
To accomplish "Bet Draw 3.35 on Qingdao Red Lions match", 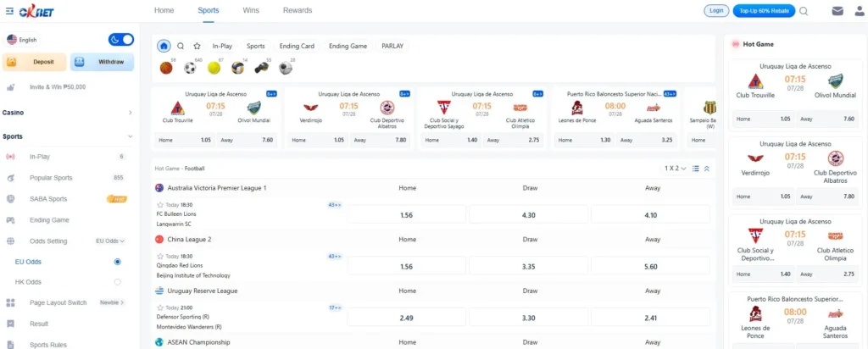I will tap(529, 267).
